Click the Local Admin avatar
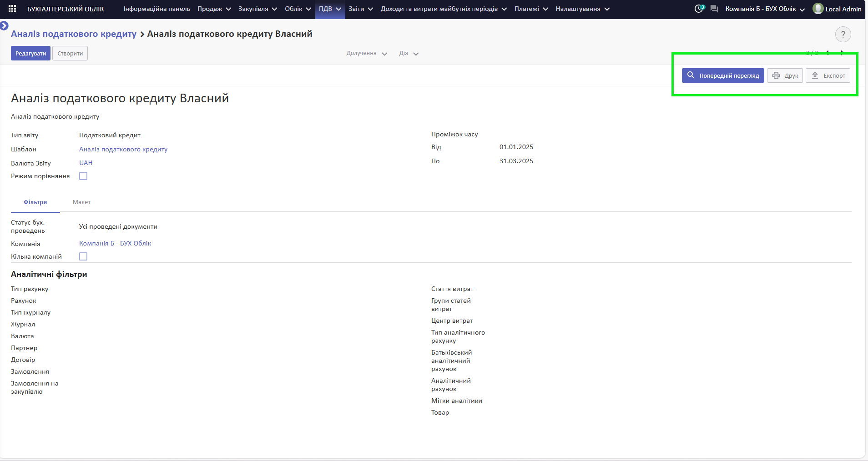868x461 pixels. tap(818, 9)
